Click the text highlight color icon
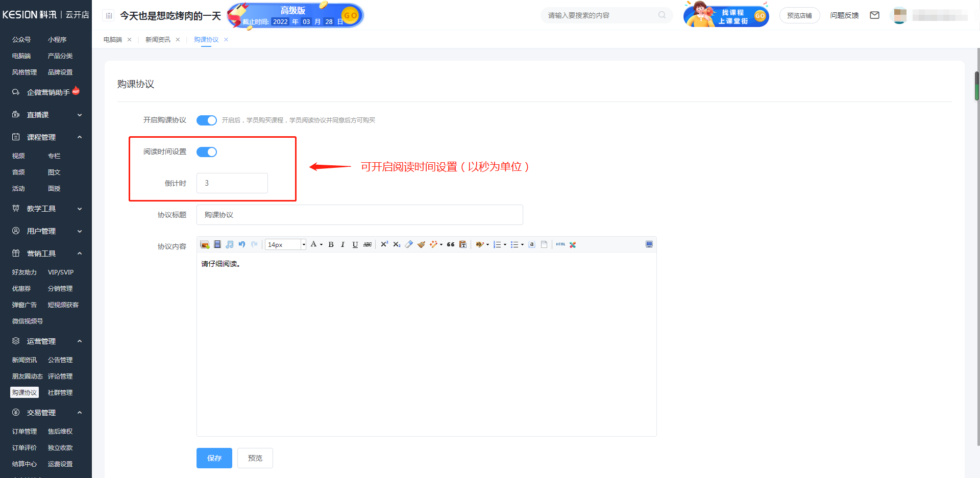Image resolution: width=980 pixels, height=478 pixels. coord(479,244)
